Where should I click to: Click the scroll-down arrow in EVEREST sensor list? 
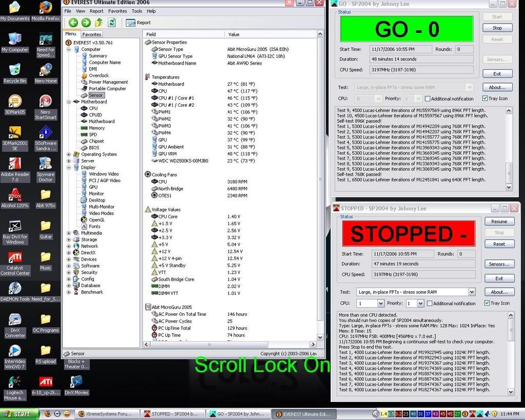pyautogui.click(x=320, y=337)
